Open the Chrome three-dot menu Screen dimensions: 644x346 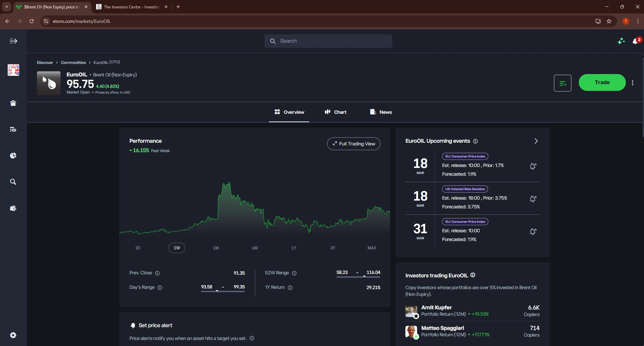[638, 21]
